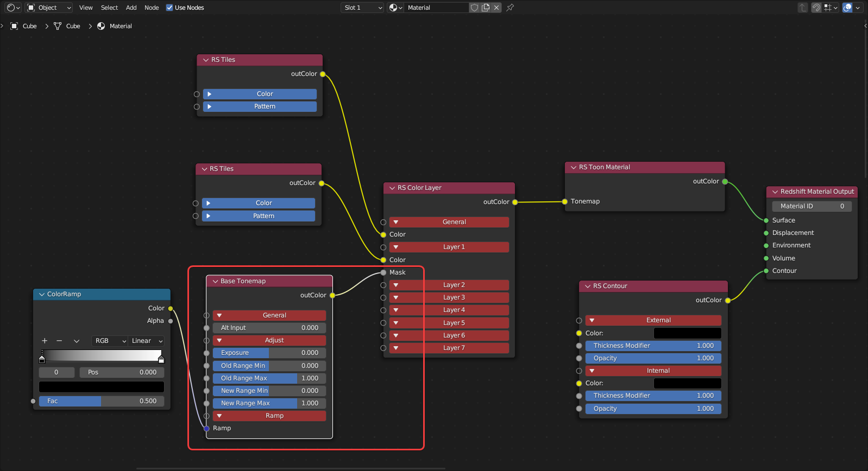This screenshot has height=471, width=868.
Task: Click the Material sphere icon in breadcrumb
Action: pyautogui.click(x=101, y=26)
